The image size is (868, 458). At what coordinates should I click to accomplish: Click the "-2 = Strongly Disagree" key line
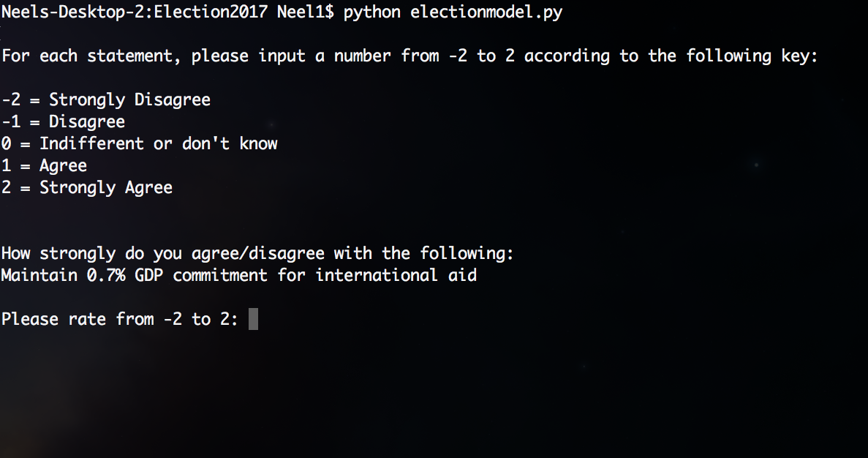click(x=106, y=100)
